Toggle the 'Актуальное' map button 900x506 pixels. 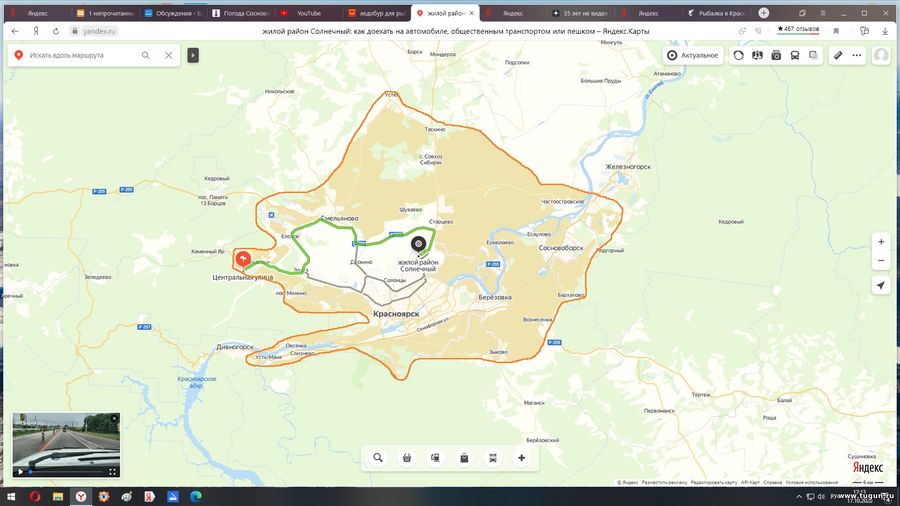tap(693, 55)
